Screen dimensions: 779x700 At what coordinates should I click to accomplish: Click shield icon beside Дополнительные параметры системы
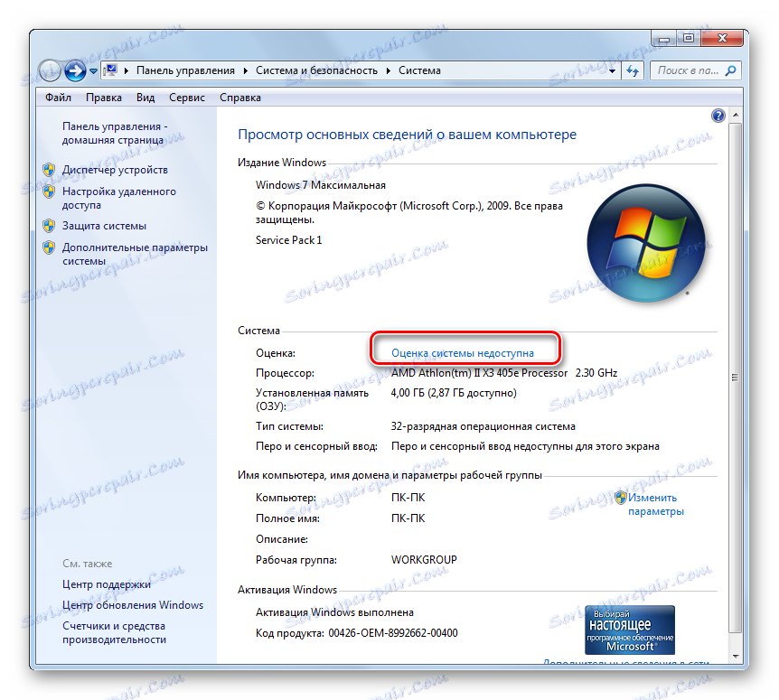(x=49, y=247)
